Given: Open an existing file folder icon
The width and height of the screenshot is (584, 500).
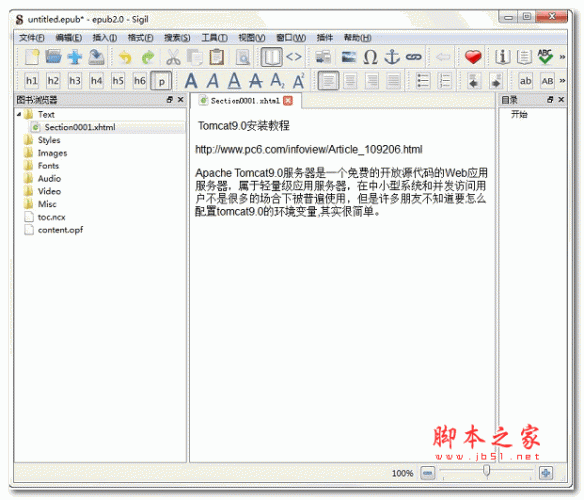Looking at the screenshot, I should 53,57.
